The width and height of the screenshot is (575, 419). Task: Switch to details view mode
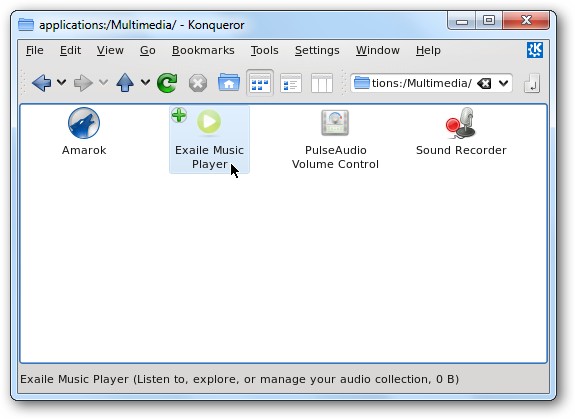pyautogui.click(x=291, y=83)
